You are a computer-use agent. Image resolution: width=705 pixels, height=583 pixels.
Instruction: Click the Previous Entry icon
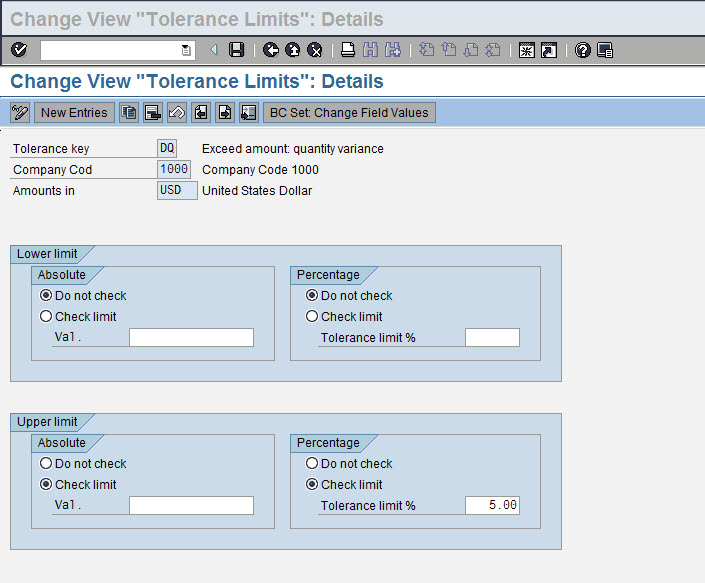pos(201,113)
